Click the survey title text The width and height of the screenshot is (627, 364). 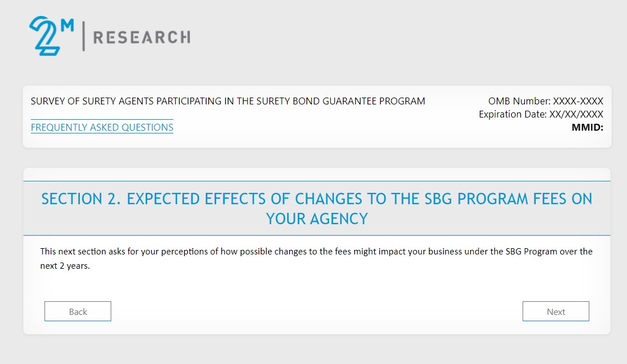coord(228,102)
